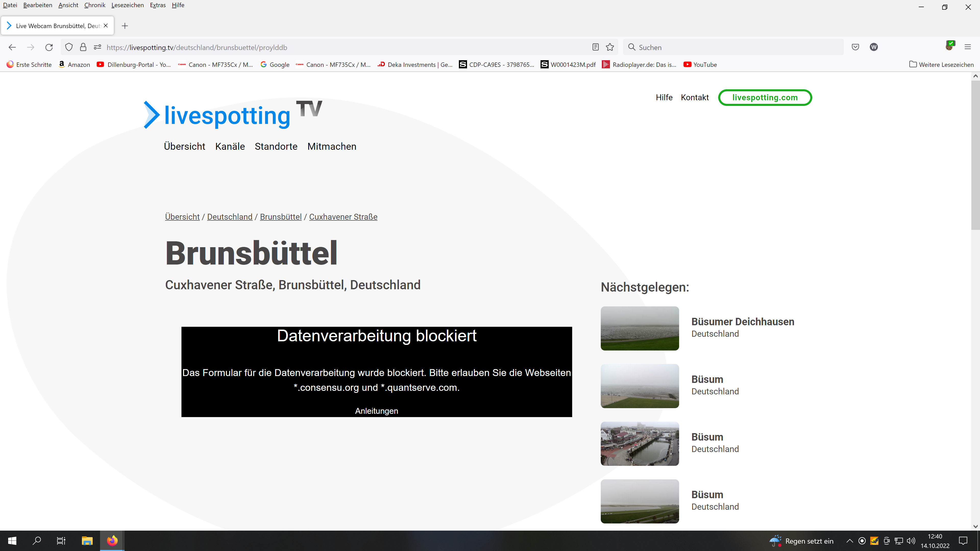Click the site security padlock icon
The height and width of the screenshot is (551, 980).
click(83, 47)
